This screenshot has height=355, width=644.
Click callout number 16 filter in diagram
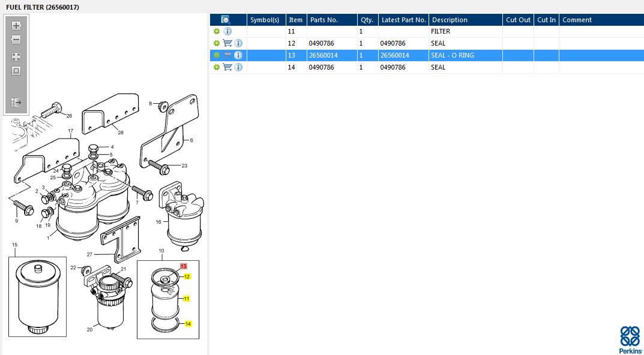click(158, 222)
